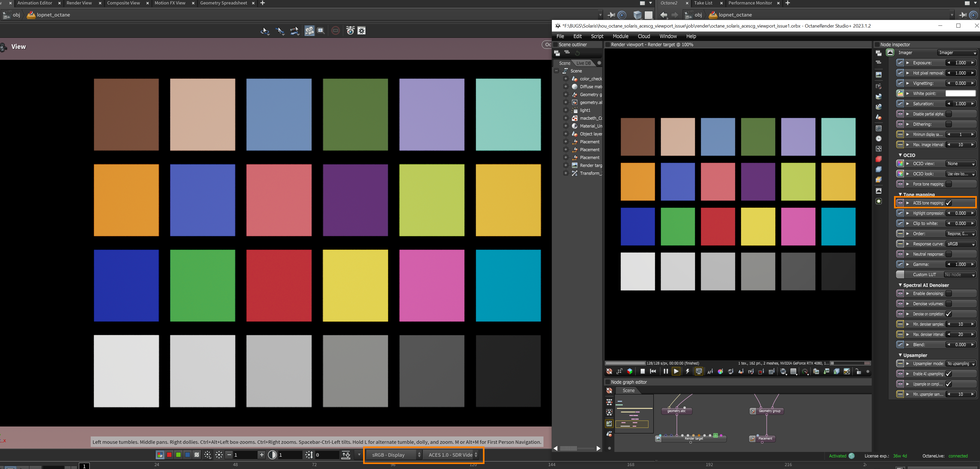Open the Response curve sRGB dropdown
The height and width of the screenshot is (469, 980).
click(x=961, y=244)
